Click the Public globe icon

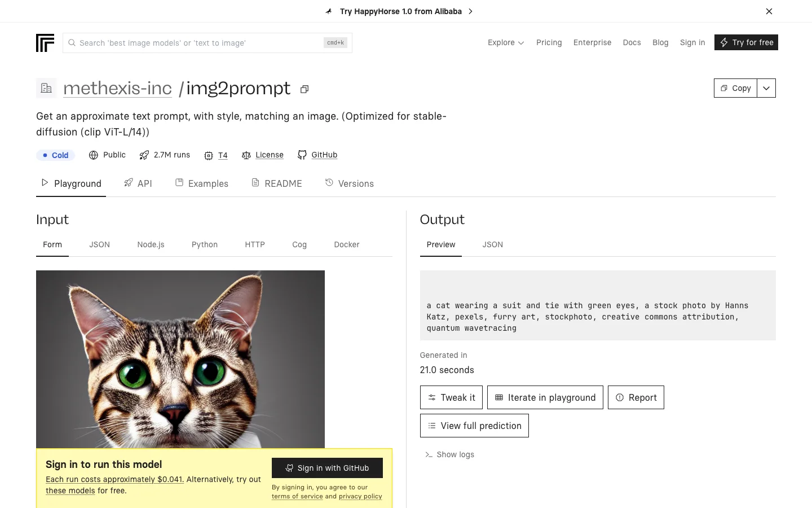click(94, 155)
